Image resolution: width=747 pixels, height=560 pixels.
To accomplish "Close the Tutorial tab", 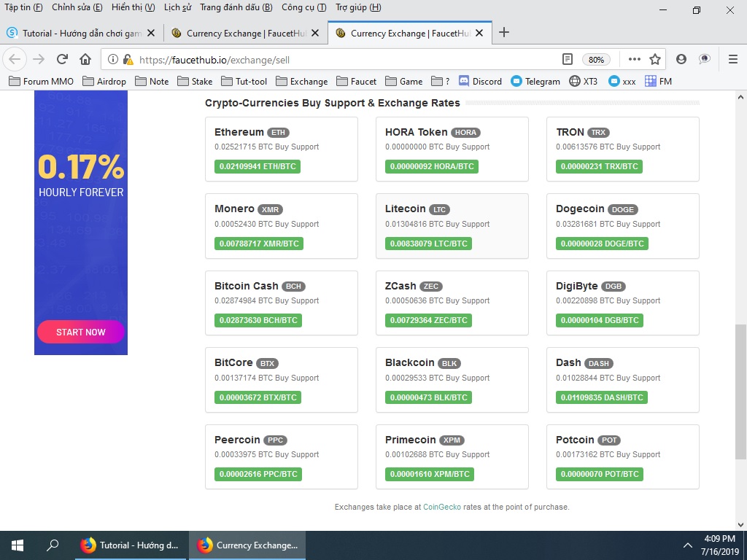I will point(151,33).
